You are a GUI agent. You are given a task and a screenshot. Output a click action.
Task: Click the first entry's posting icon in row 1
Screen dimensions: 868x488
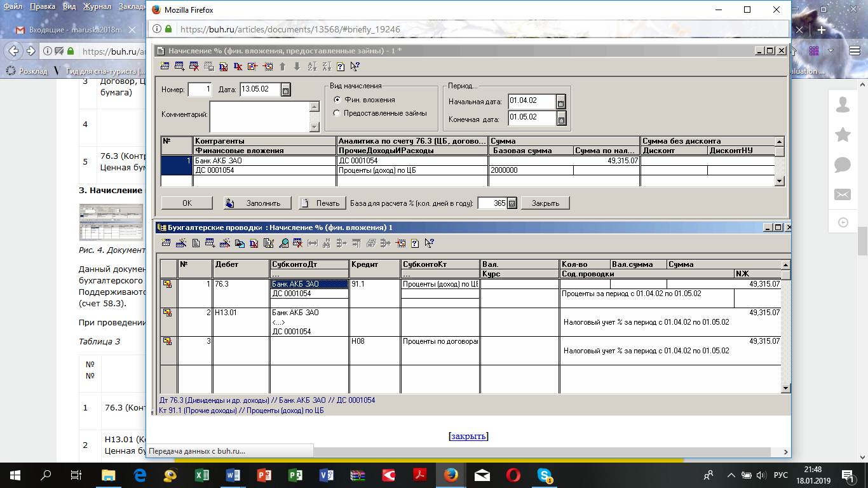tap(168, 284)
